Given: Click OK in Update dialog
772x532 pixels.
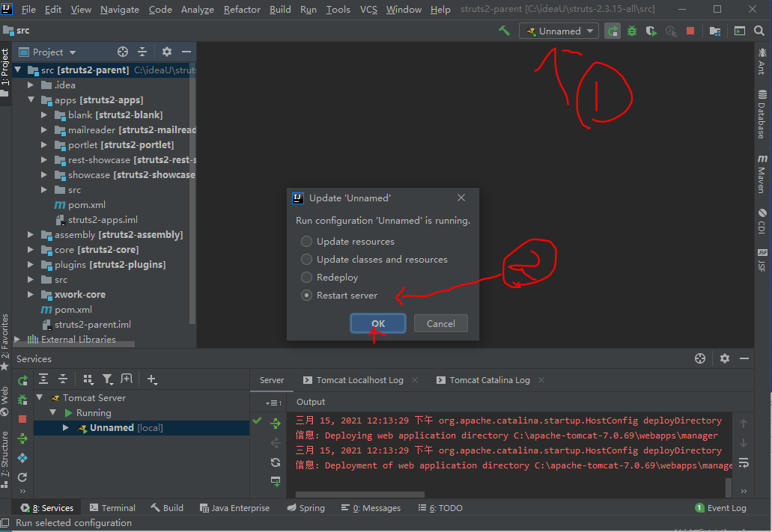Looking at the screenshot, I should click(378, 323).
